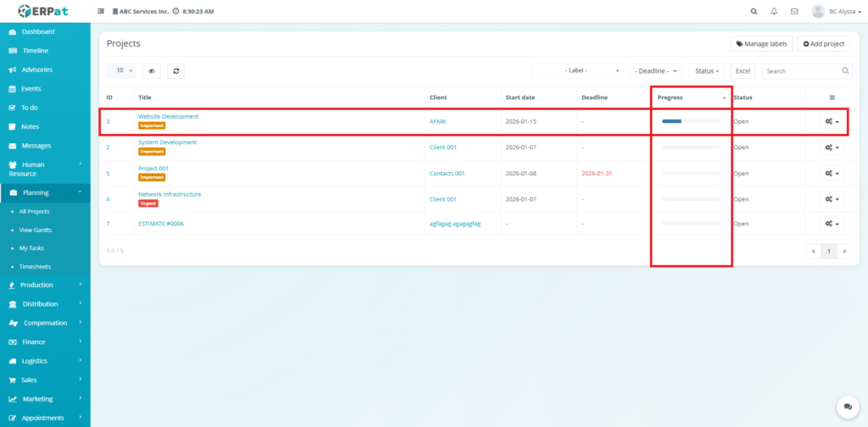Open the chat bubble icon

845,407
